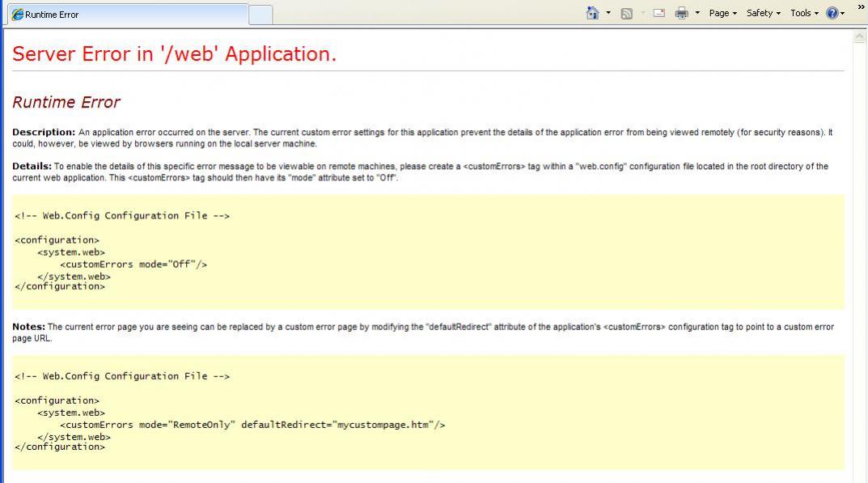Click the Print icon
Screen dimensions: 868x483
tap(681, 13)
